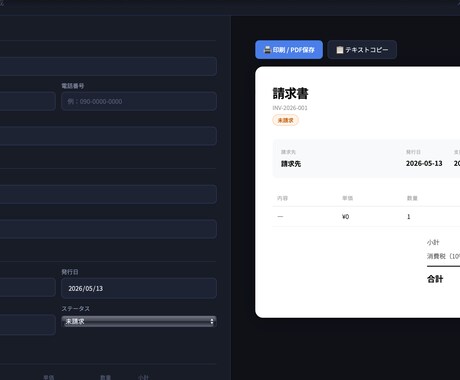Image resolution: width=460 pixels, height=380 pixels.
Task: Click the 未請求 status badge on the invoice
Action: 285,120
